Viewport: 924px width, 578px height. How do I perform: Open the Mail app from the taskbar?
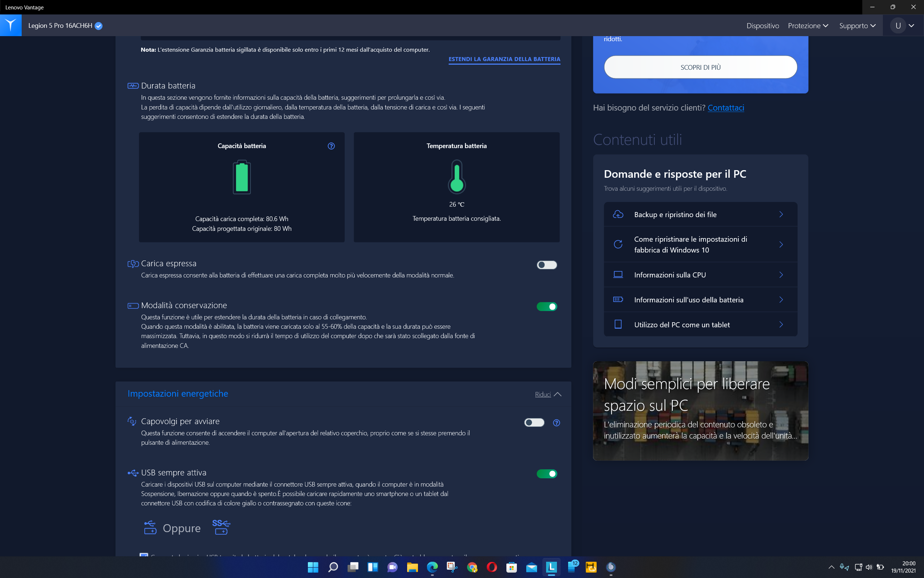532,567
